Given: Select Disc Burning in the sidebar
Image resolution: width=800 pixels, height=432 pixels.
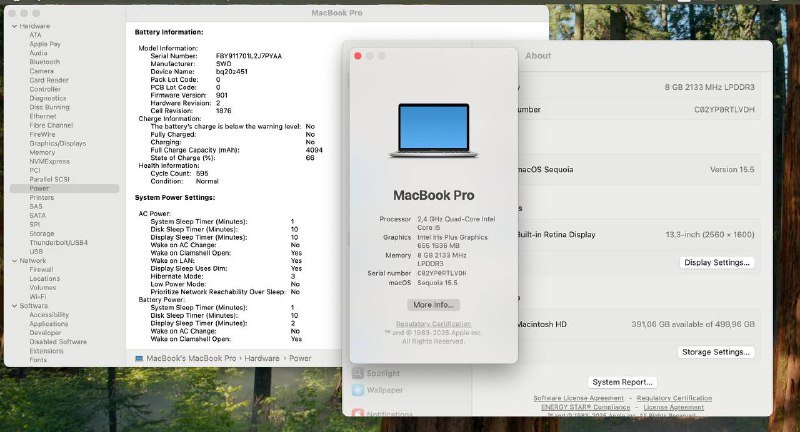Looking at the screenshot, I should tap(49, 108).
